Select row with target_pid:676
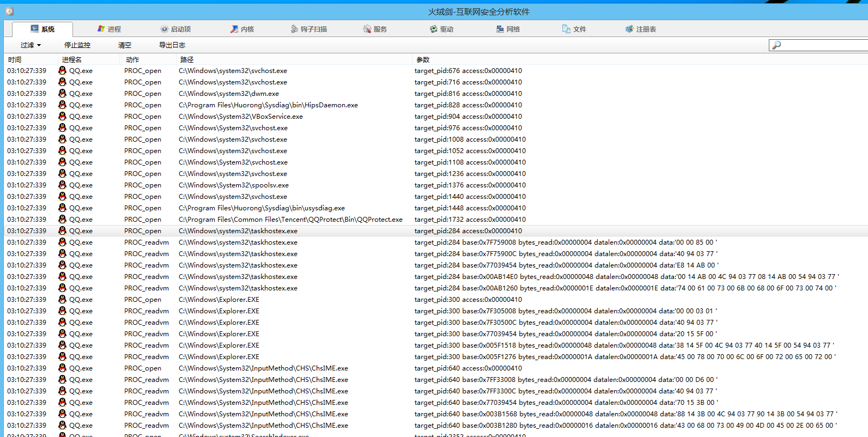 point(436,71)
